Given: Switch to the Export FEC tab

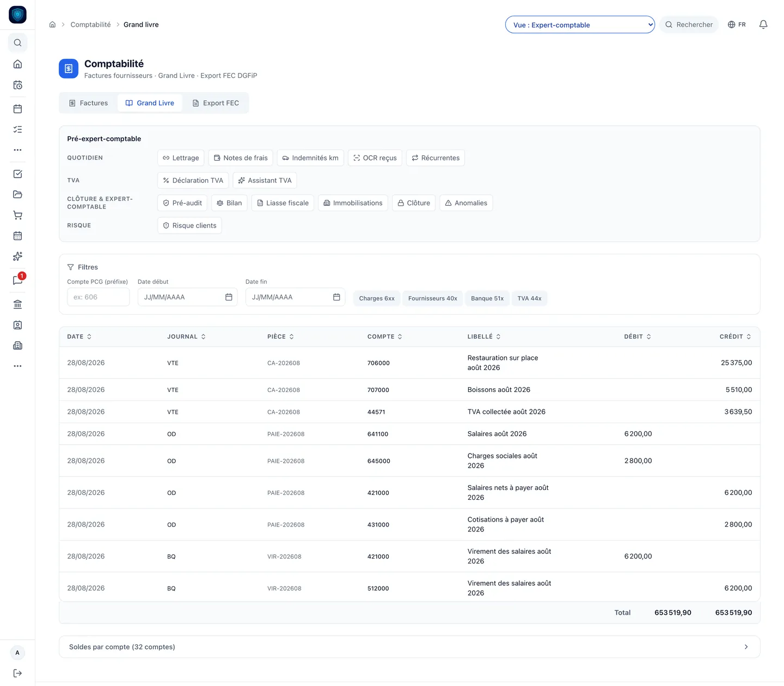Looking at the screenshot, I should point(216,103).
